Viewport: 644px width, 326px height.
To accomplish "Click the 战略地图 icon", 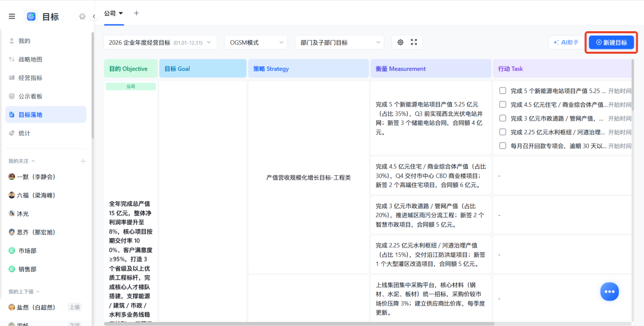I will click(x=12, y=60).
